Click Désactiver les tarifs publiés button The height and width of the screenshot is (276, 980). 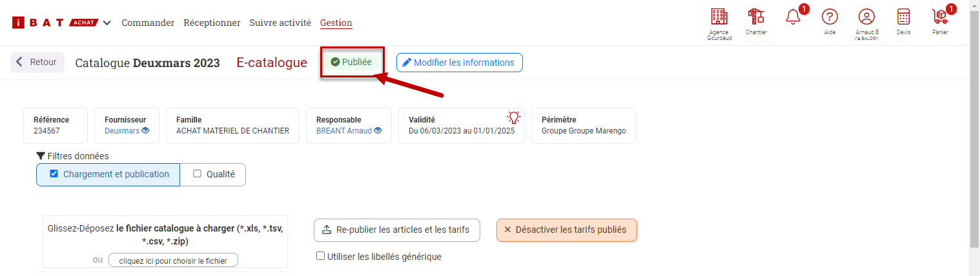566,230
